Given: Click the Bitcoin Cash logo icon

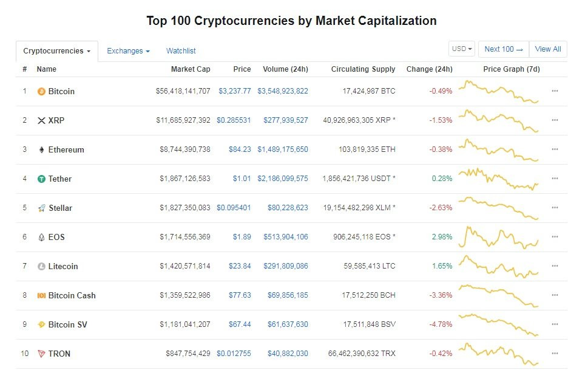Looking at the screenshot, I should coord(41,296).
